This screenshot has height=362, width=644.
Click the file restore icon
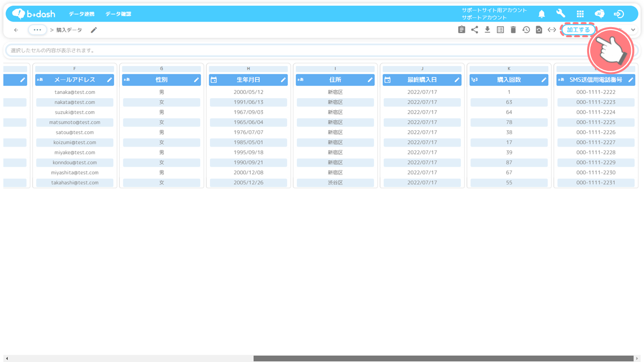[539, 30]
